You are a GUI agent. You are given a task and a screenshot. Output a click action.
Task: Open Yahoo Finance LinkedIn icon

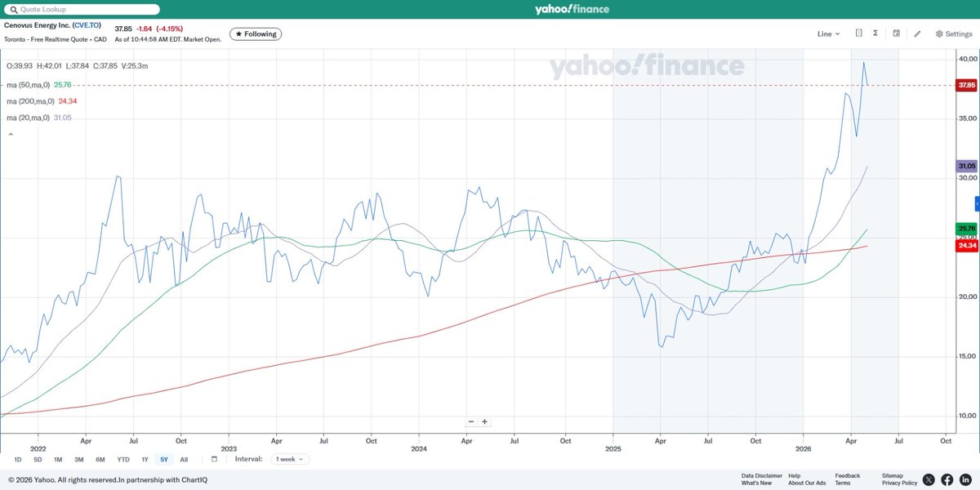tap(965, 479)
